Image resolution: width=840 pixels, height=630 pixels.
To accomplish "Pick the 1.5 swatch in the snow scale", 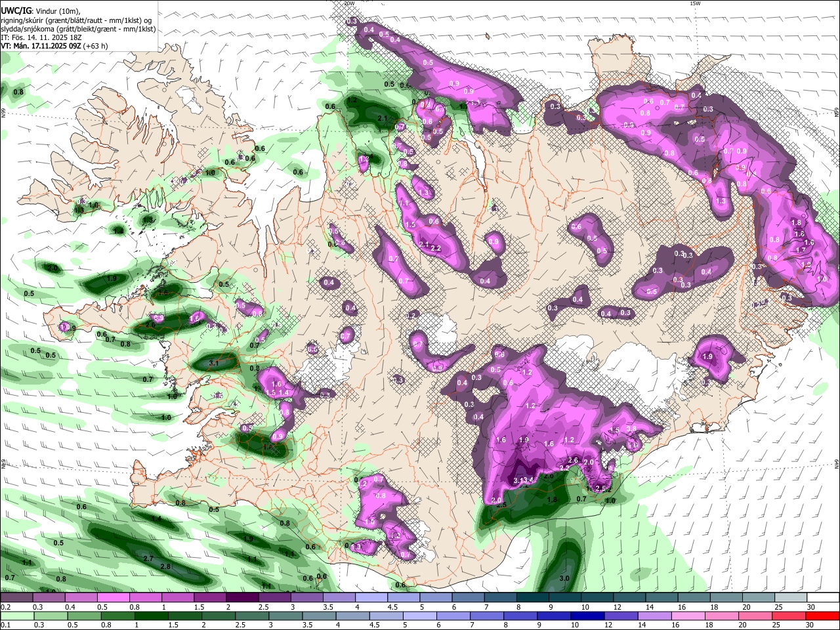I will 210,598.
